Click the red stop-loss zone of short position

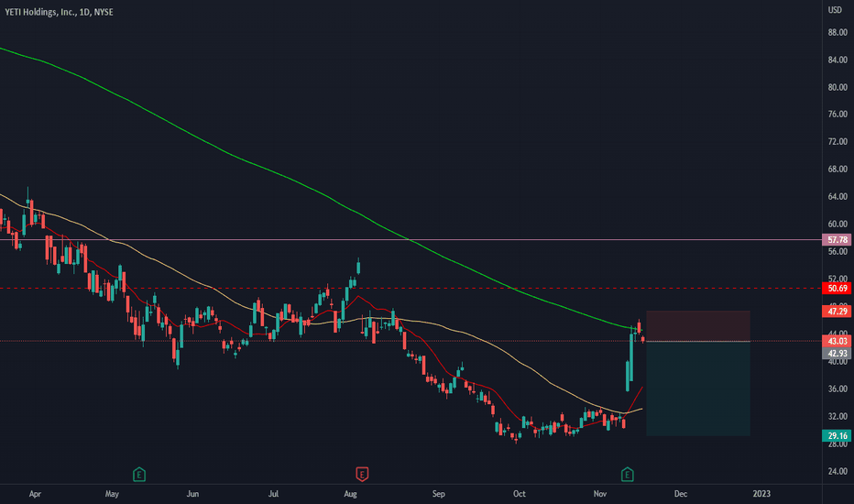click(697, 326)
